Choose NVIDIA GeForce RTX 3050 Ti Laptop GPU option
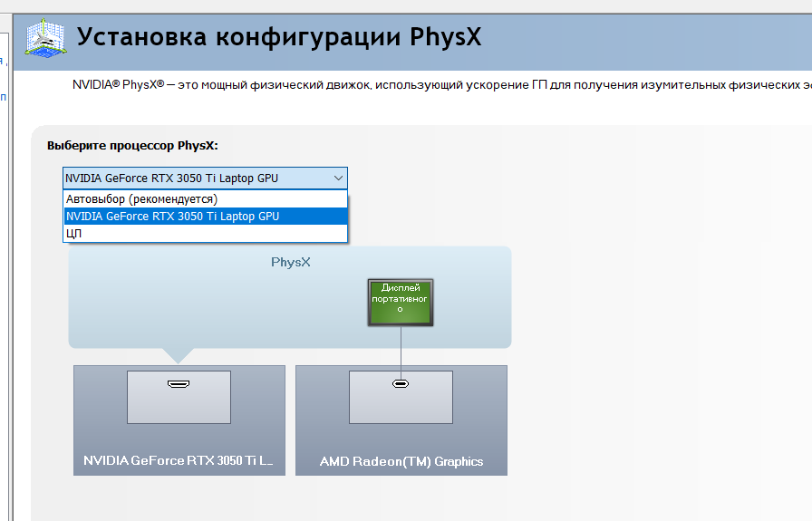This screenshot has width=812, height=521. (x=205, y=216)
